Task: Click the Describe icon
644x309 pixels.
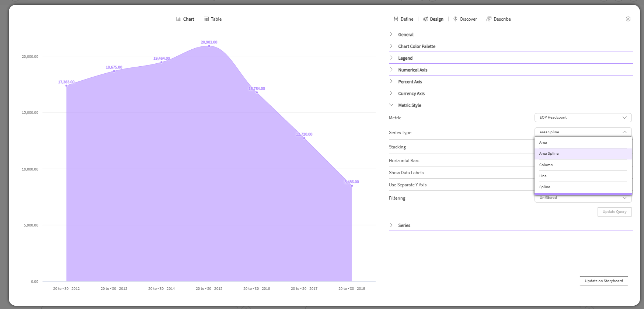Action: click(x=489, y=19)
